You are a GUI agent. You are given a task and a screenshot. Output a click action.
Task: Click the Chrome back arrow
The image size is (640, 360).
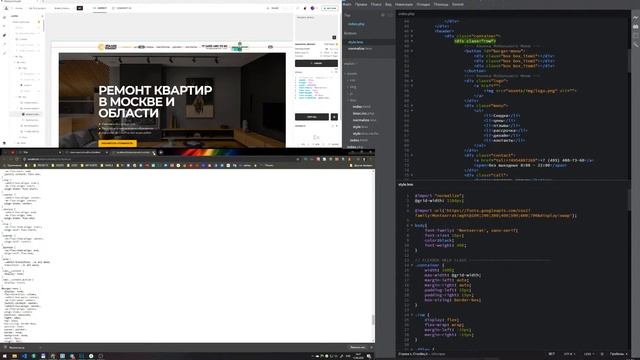pos(4,159)
